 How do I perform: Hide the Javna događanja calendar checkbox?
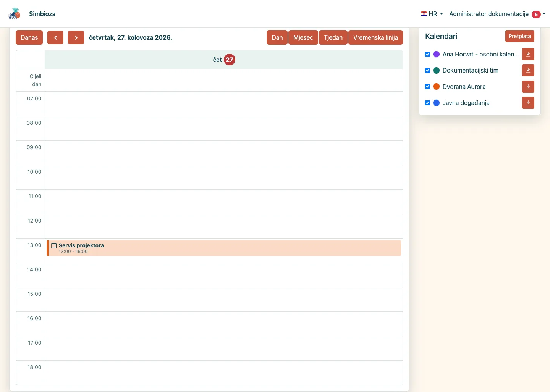pos(428,103)
